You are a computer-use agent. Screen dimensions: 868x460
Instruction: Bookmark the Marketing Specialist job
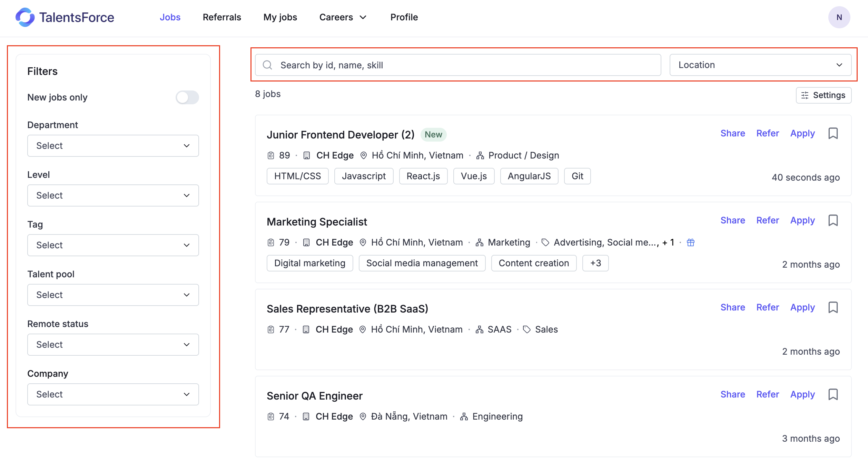coord(833,220)
